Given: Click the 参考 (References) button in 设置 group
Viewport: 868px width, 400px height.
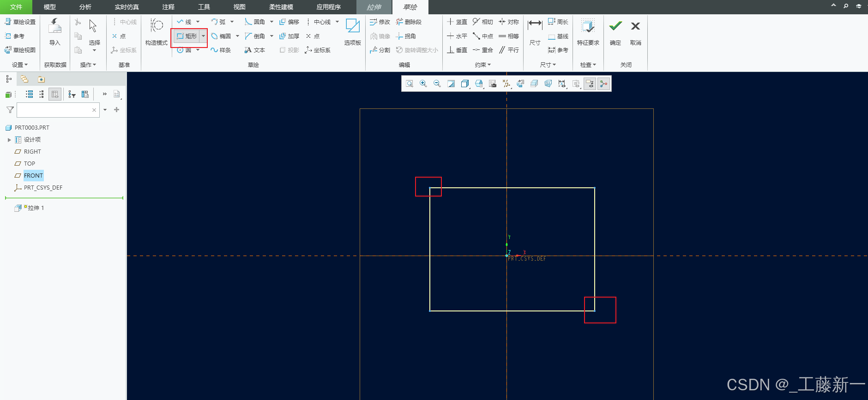Looking at the screenshot, I should click(x=14, y=36).
